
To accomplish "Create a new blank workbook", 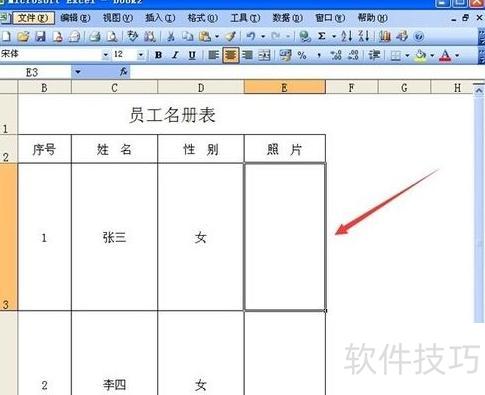I will pyautogui.click(x=6, y=36).
